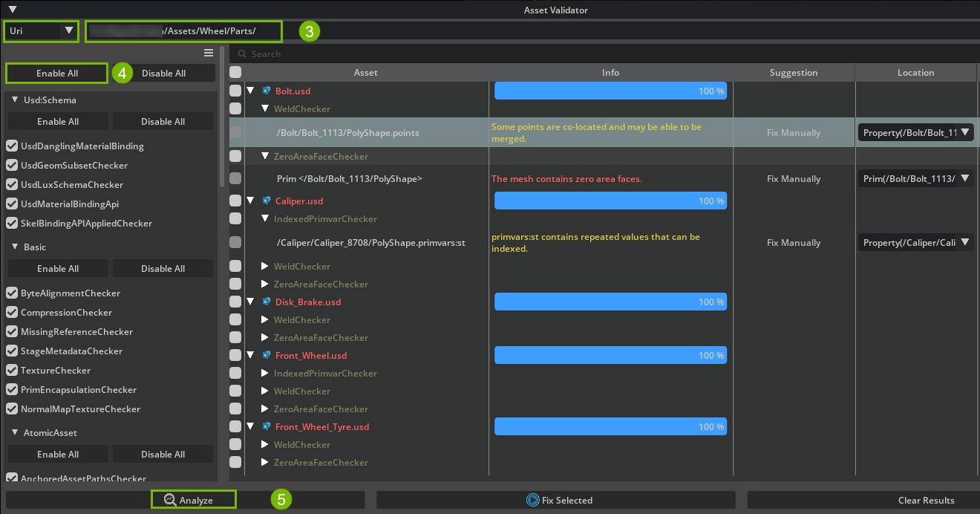Collapse the Usd:Schema category

pos(15,100)
